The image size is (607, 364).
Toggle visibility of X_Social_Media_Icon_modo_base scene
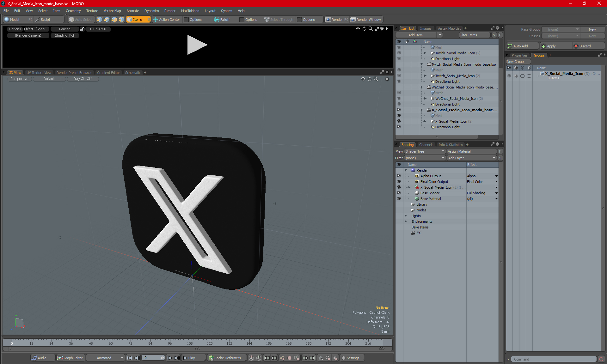coord(399,110)
